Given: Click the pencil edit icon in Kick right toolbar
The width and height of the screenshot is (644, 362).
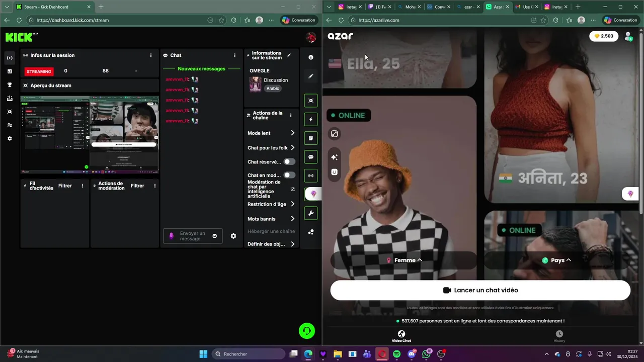Looking at the screenshot, I should pyautogui.click(x=311, y=76).
